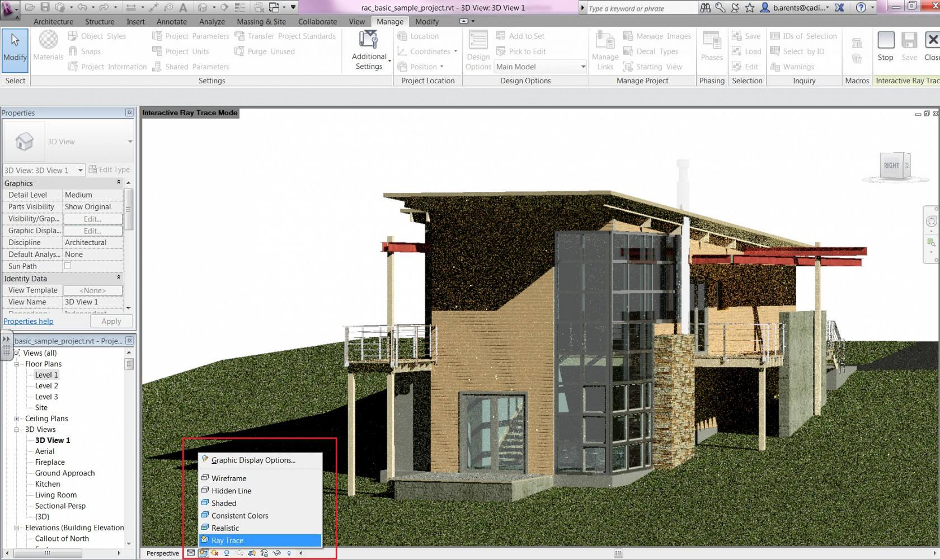Choose Realistic from visual style menu

click(x=225, y=528)
